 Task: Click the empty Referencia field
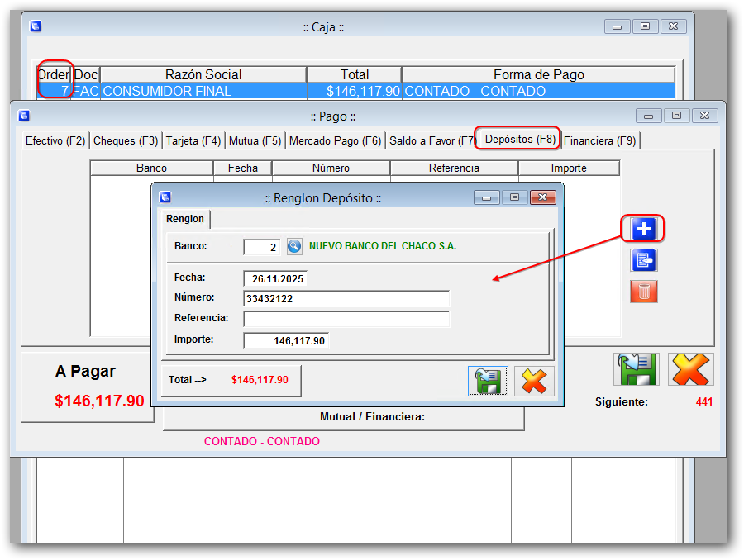[x=346, y=319]
